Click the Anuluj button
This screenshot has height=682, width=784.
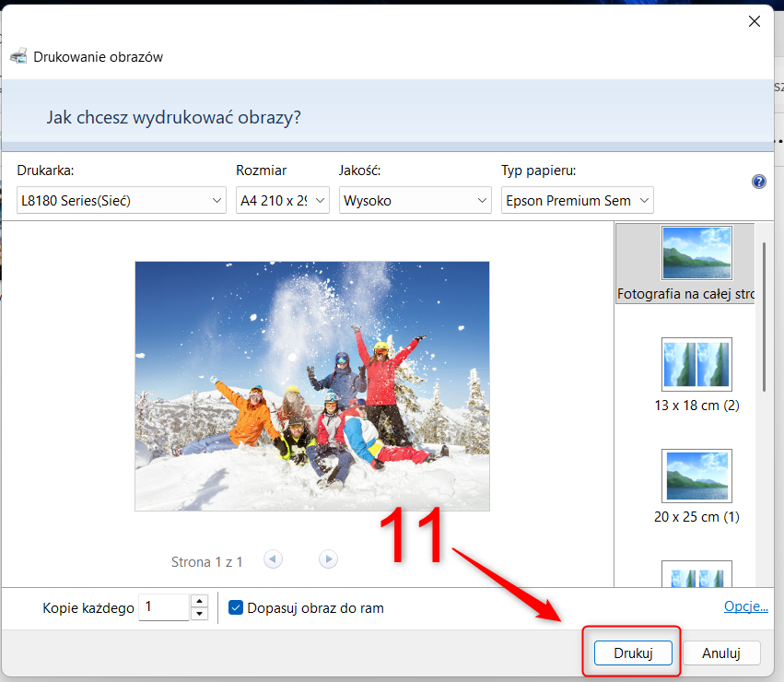tap(721, 653)
